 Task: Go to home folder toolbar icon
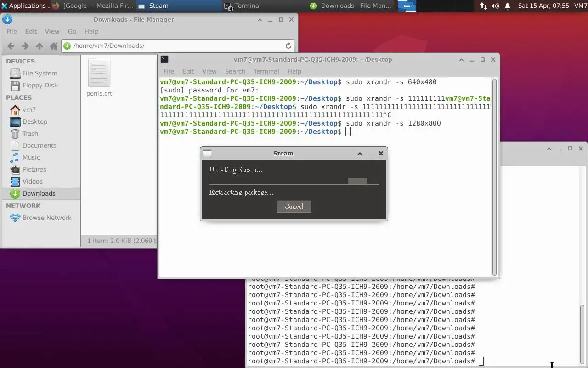(54, 46)
